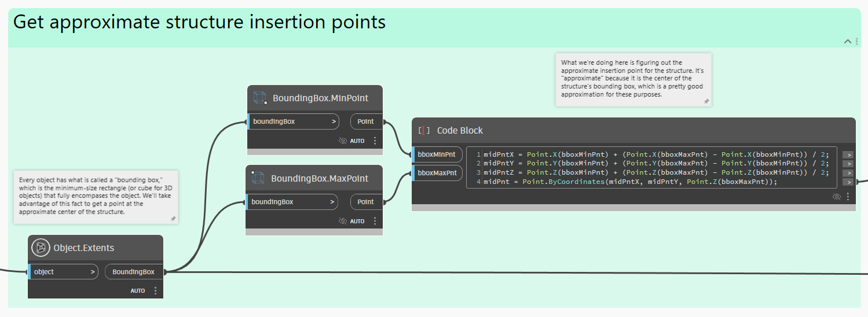Viewport: 868px width, 317px height.
Task: Open the Object.Extents three-dot context menu
Action: (155, 290)
